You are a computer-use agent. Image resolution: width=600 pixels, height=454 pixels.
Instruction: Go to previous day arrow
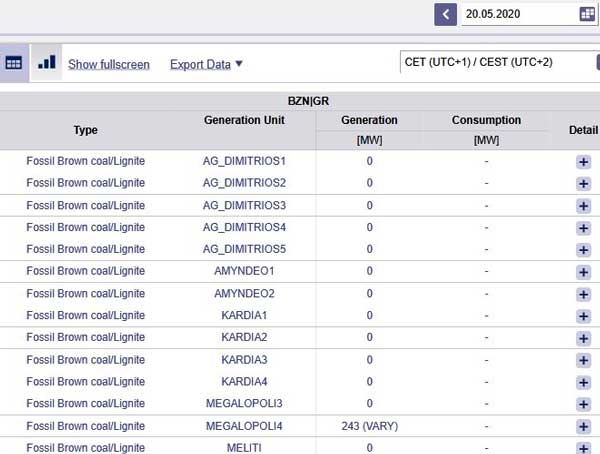point(445,15)
